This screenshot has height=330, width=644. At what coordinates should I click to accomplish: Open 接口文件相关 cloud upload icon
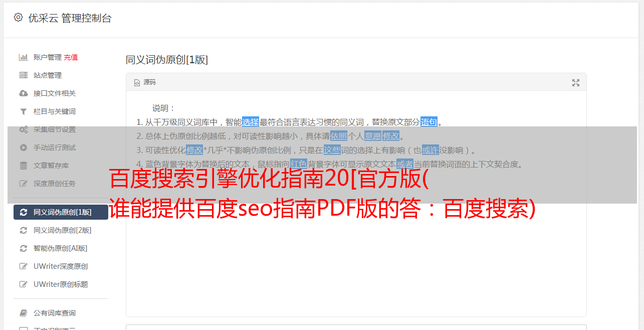click(x=23, y=93)
